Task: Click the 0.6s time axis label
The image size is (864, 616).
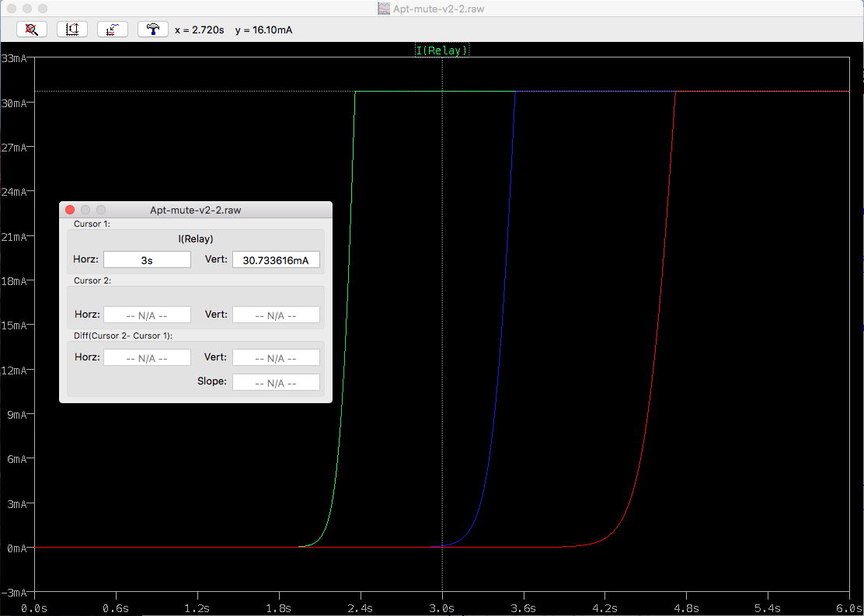Action: (x=117, y=609)
